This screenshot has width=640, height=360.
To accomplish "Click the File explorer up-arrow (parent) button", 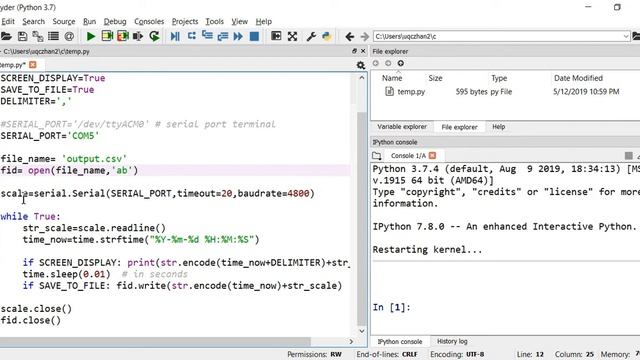I will click(401, 63).
